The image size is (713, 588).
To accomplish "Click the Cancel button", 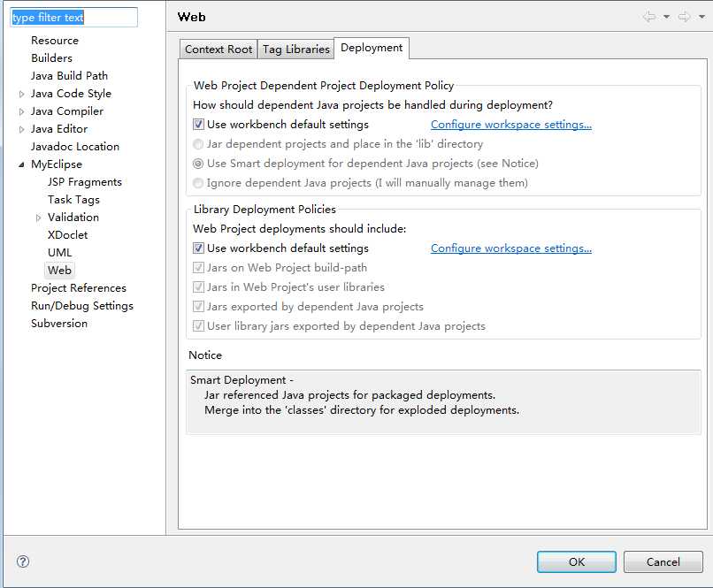I will point(663,561).
